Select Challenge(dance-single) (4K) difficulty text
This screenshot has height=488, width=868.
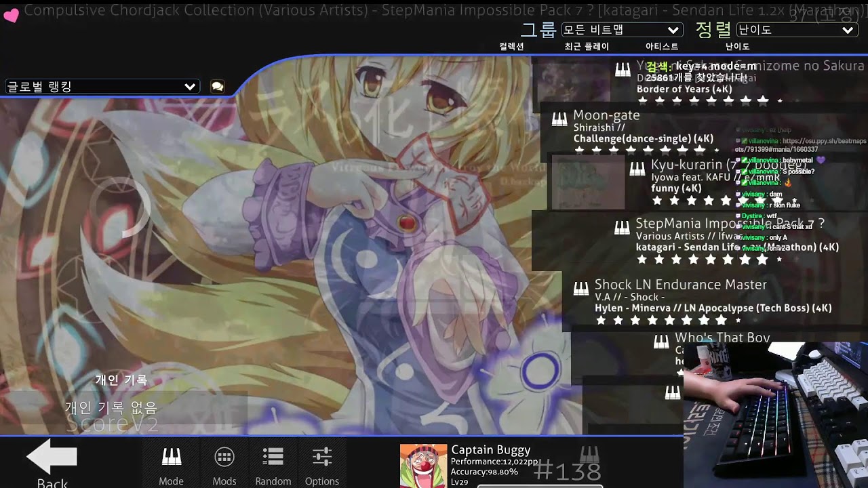click(x=643, y=139)
